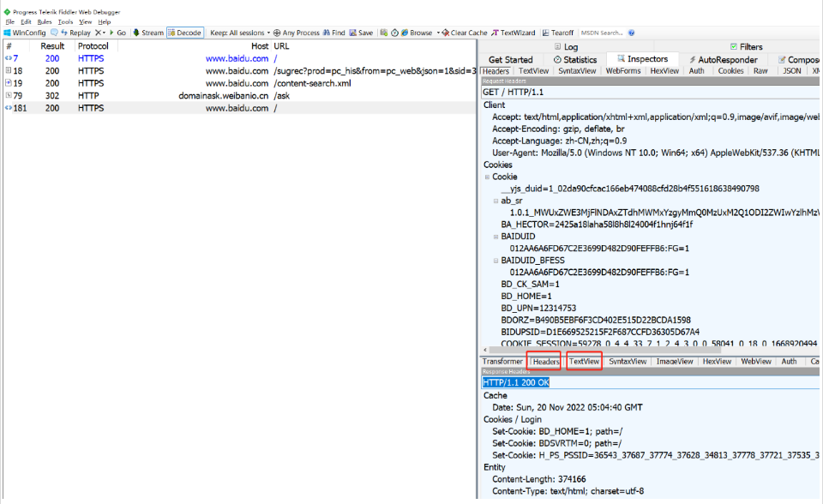The height and width of the screenshot is (504, 823).
Task: Switch to the Composer tab
Action: click(x=798, y=60)
